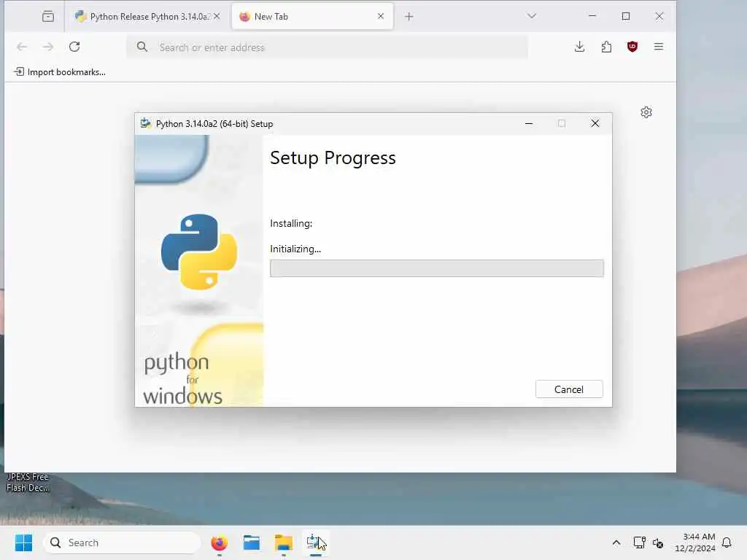Click Python installer taskbar icon
Screen dimensions: 747x560
315,542
